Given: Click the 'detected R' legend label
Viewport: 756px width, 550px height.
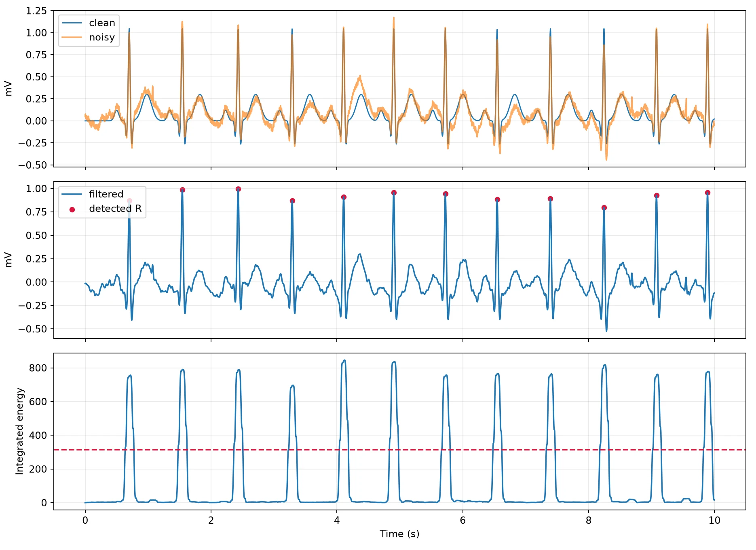Looking at the screenshot, I should click(115, 209).
